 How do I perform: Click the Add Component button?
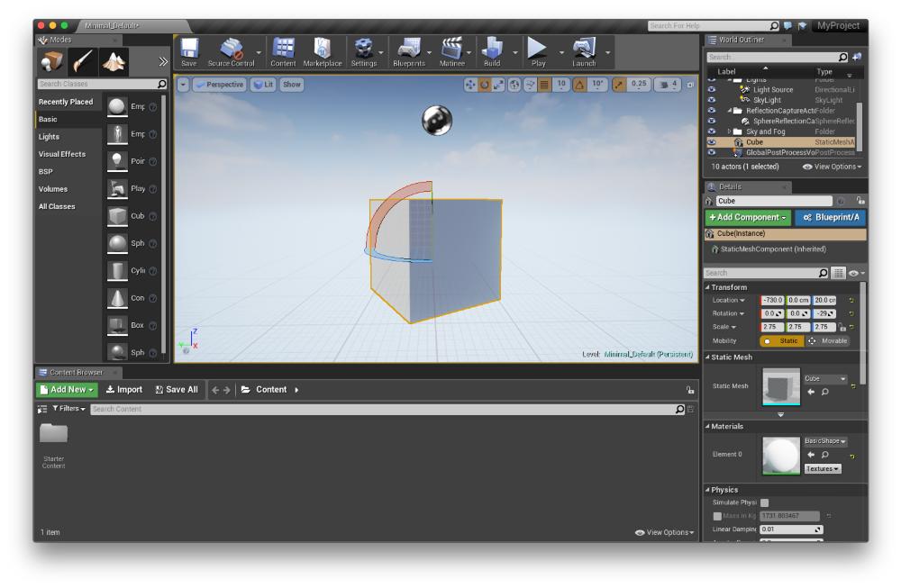(747, 218)
